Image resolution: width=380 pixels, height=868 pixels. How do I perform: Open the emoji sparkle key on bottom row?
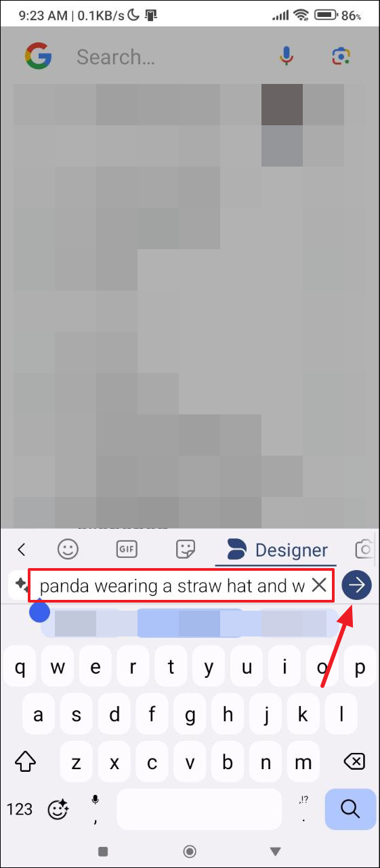(58, 808)
